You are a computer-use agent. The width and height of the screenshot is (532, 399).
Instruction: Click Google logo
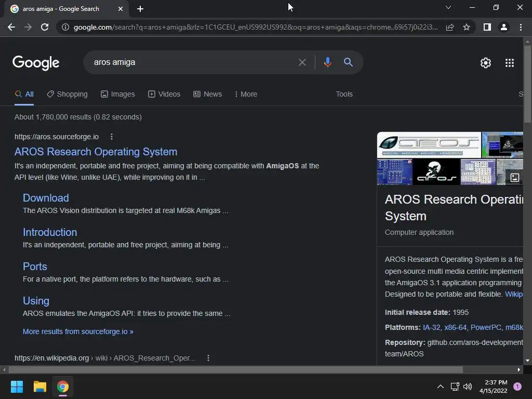(36, 63)
